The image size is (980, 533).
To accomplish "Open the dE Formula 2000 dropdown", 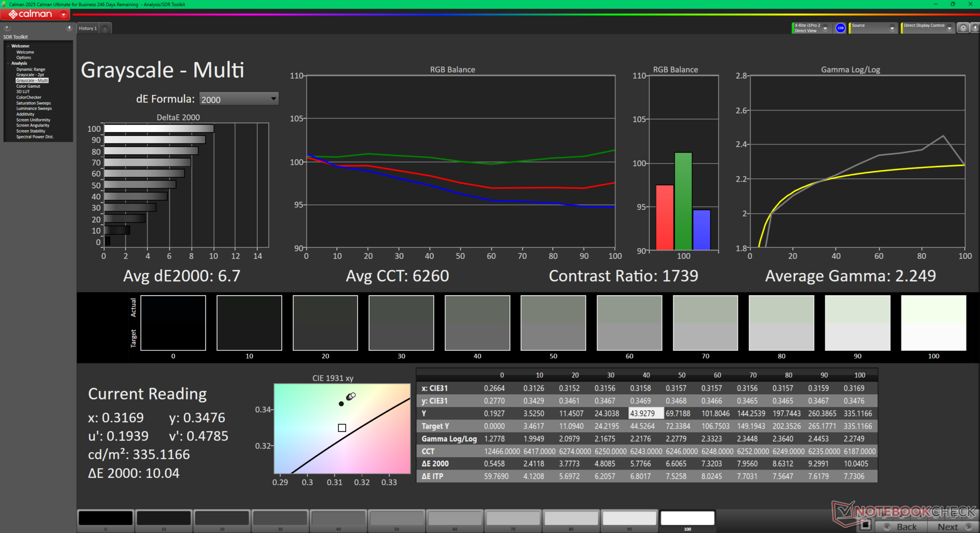I will pyautogui.click(x=239, y=99).
